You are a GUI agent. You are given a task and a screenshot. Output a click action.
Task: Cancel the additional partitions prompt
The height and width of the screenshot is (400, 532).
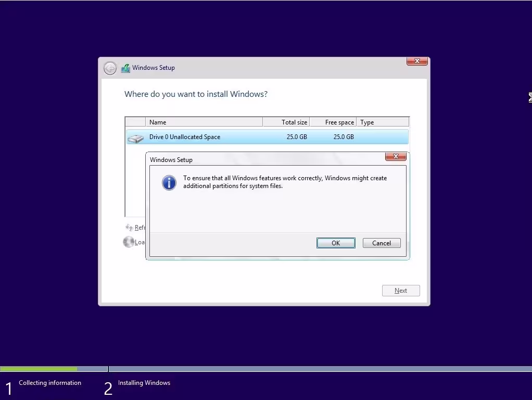pyautogui.click(x=382, y=243)
